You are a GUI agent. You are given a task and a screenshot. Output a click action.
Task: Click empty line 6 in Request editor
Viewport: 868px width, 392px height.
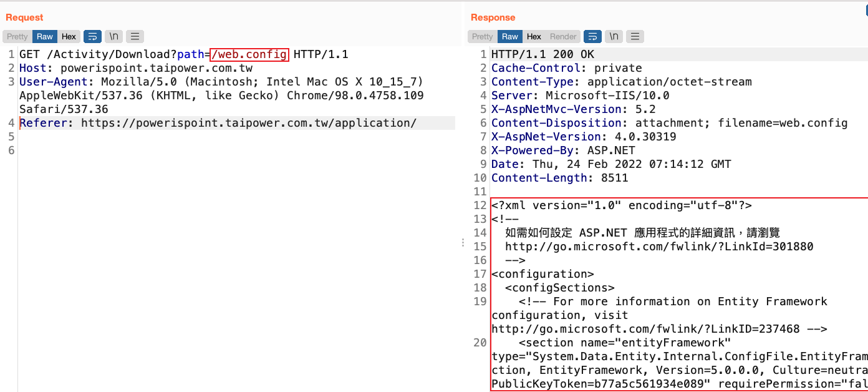pos(237,150)
